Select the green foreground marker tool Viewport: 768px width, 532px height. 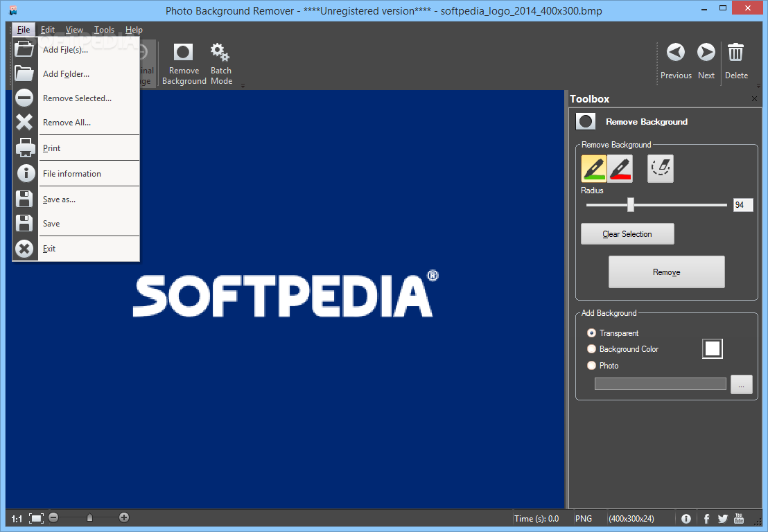coord(593,169)
